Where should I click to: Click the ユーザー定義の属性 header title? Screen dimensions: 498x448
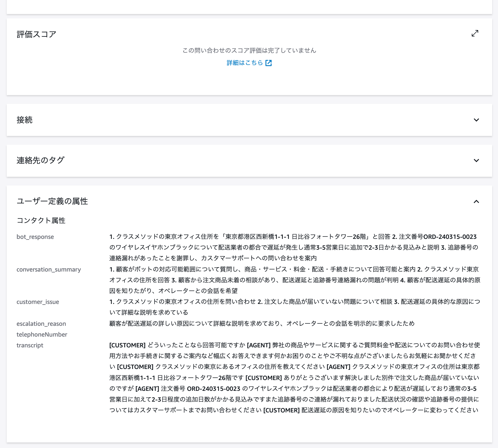coord(53,201)
